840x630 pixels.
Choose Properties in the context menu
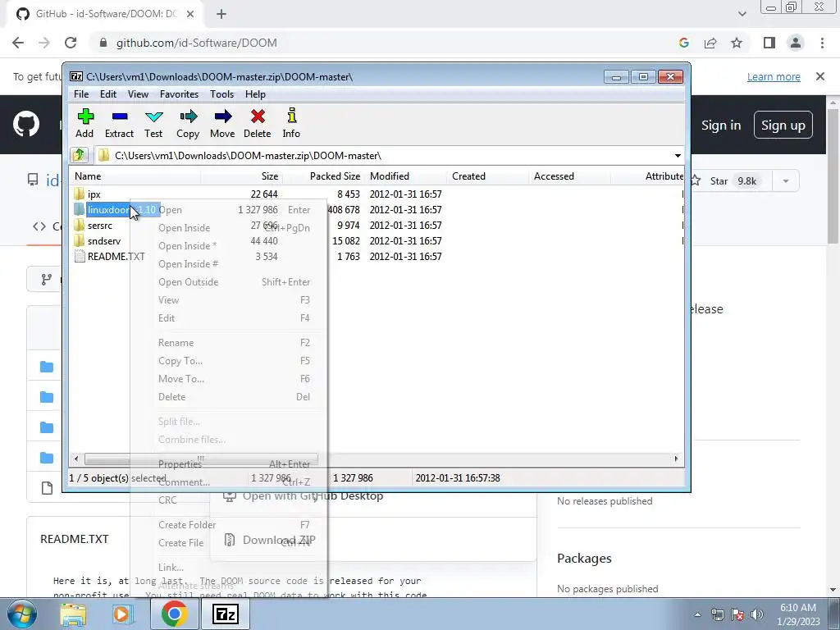pos(230,464)
